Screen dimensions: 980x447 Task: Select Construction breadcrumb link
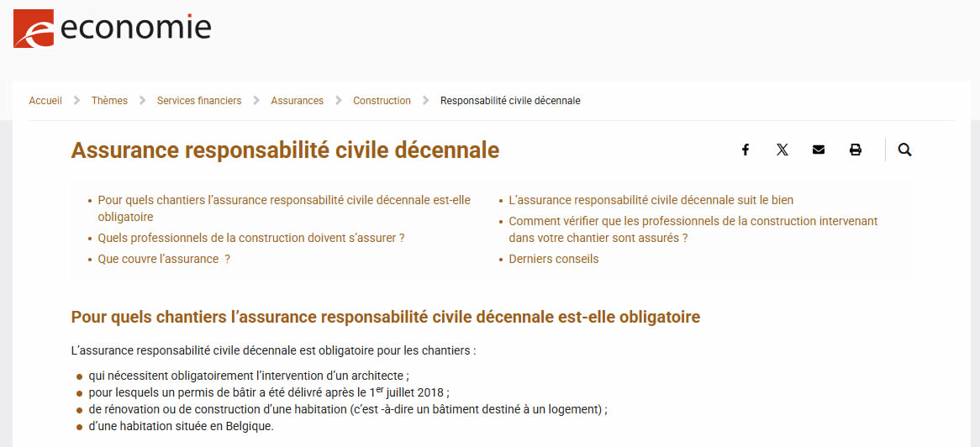tap(382, 101)
